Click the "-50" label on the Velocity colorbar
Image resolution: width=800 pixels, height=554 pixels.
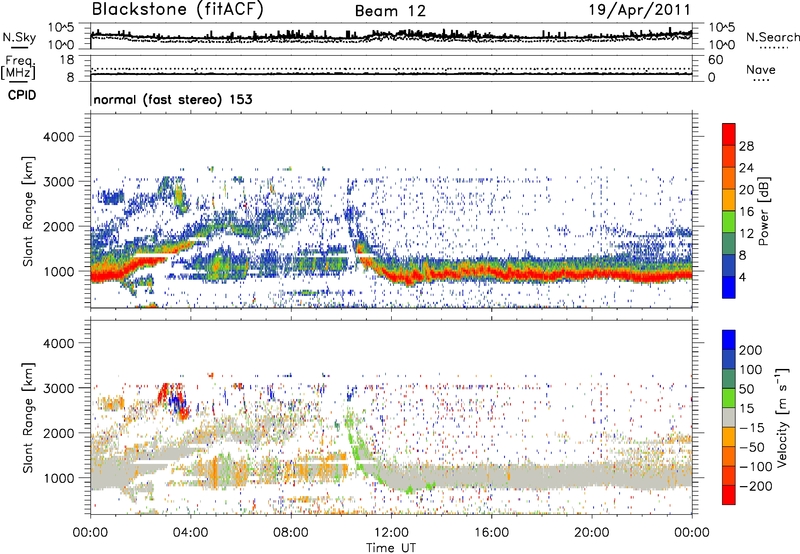click(752, 447)
